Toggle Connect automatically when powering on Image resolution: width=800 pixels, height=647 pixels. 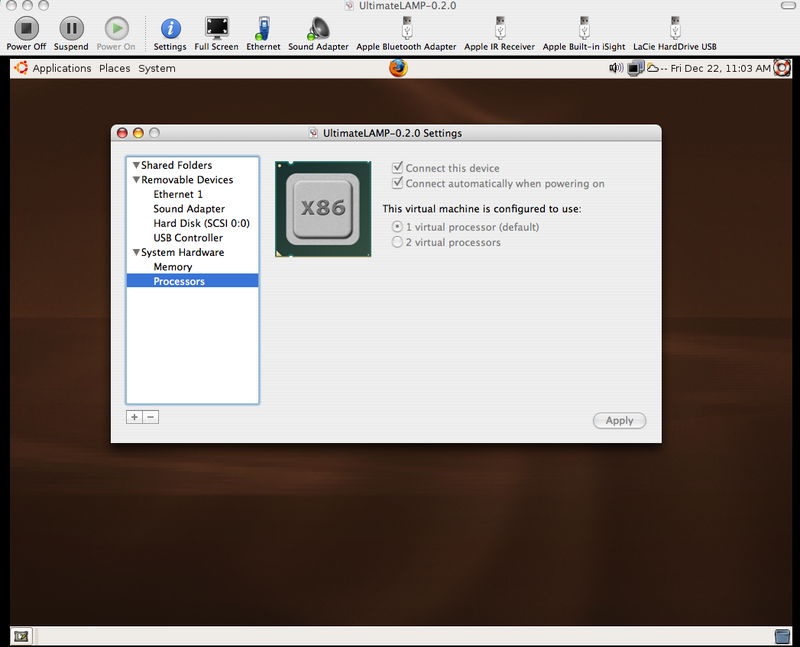[397, 183]
